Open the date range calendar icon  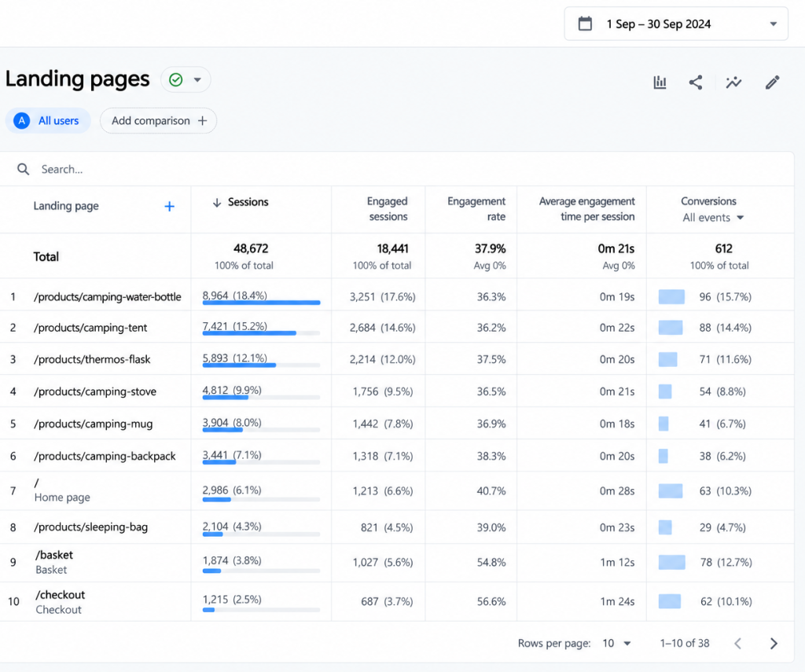coord(585,24)
